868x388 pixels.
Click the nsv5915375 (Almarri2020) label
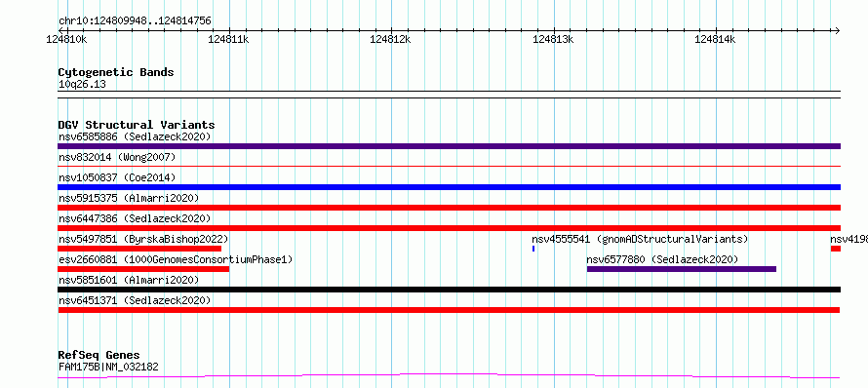coord(129,198)
